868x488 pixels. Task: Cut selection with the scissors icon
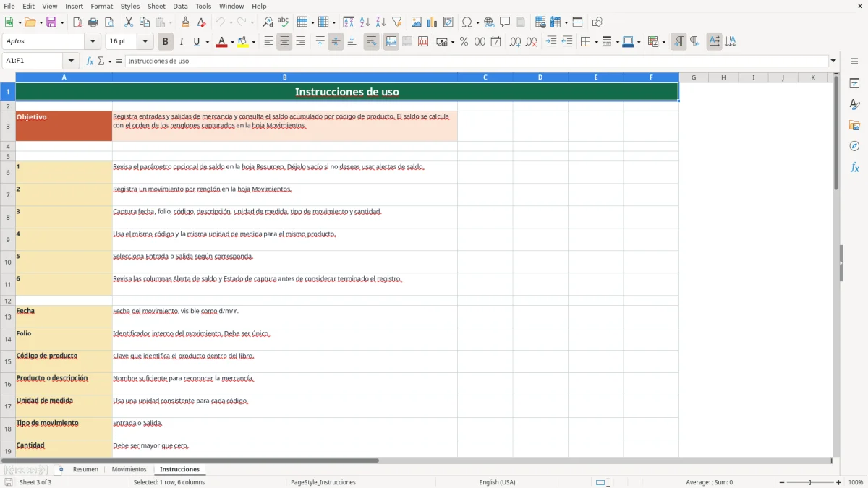[x=128, y=22]
